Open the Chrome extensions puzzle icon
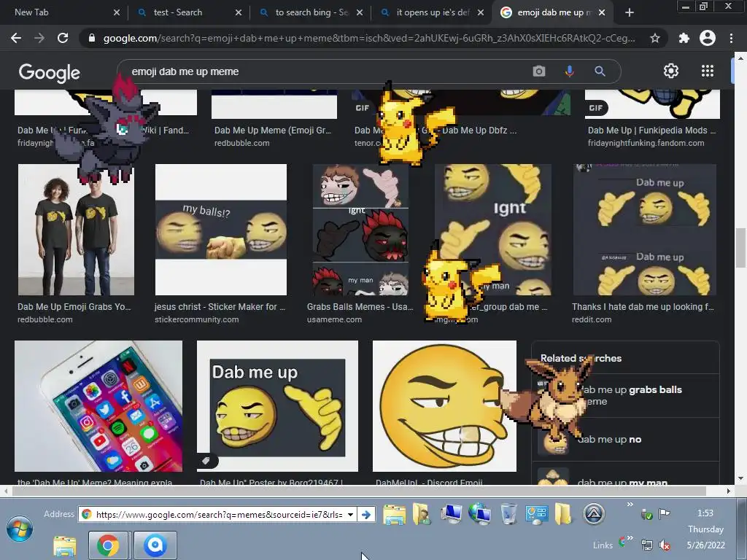 pyautogui.click(x=684, y=38)
